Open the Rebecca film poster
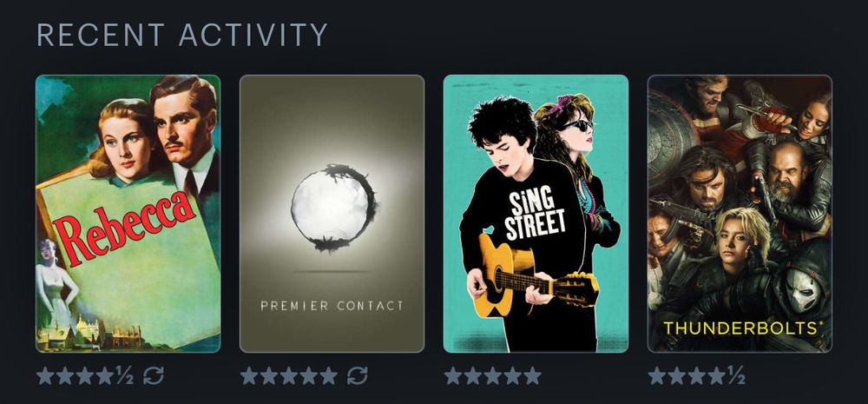Screen dimensions: 868x404 [x=128, y=214]
